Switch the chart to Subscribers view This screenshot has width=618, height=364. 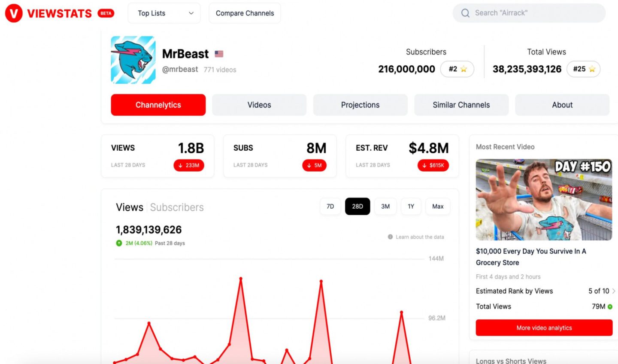point(177,207)
